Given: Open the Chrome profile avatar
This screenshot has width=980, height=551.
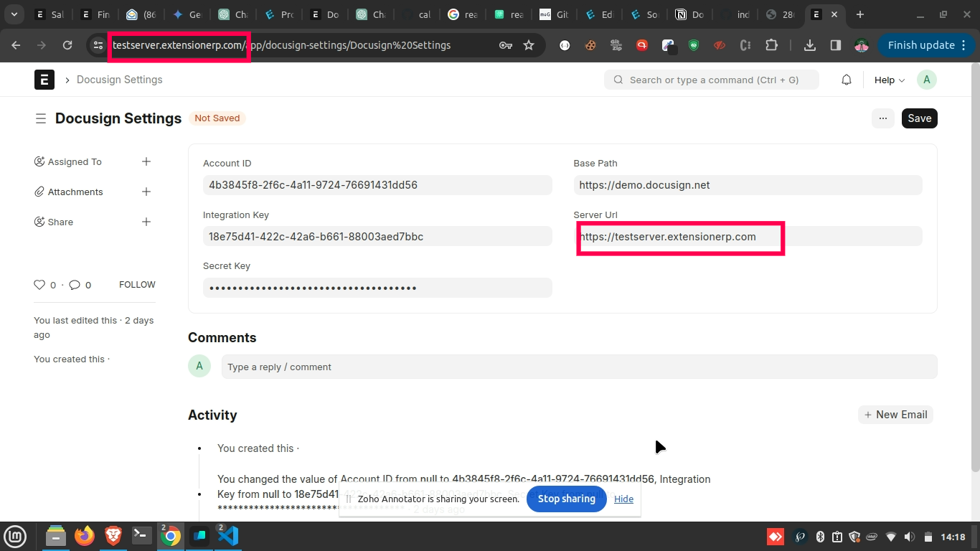Looking at the screenshot, I should pos(862,45).
